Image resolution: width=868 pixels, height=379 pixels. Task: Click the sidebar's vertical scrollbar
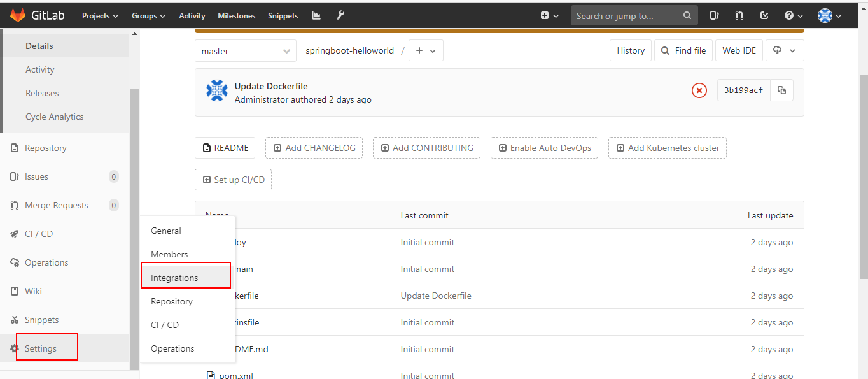coord(134,229)
